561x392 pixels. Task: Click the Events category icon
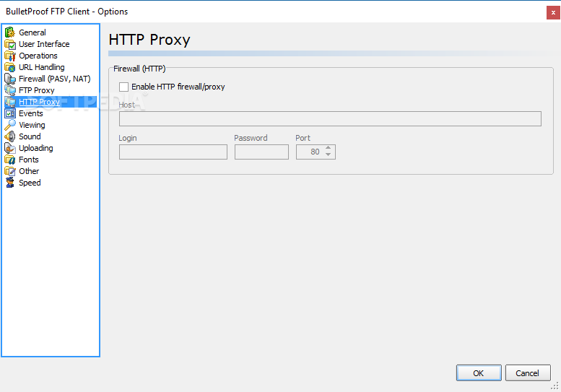click(10, 113)
